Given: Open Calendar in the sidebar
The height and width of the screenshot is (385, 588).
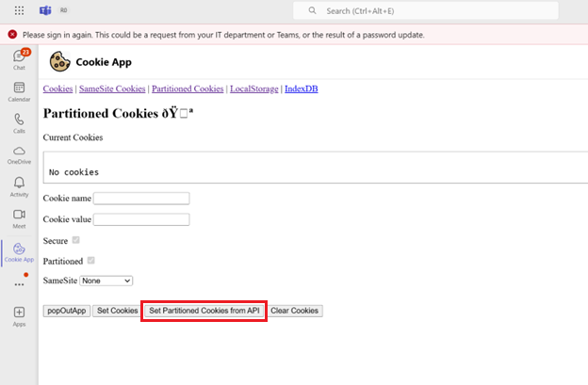Looking at the screenshot, I should tap(19, 91).
